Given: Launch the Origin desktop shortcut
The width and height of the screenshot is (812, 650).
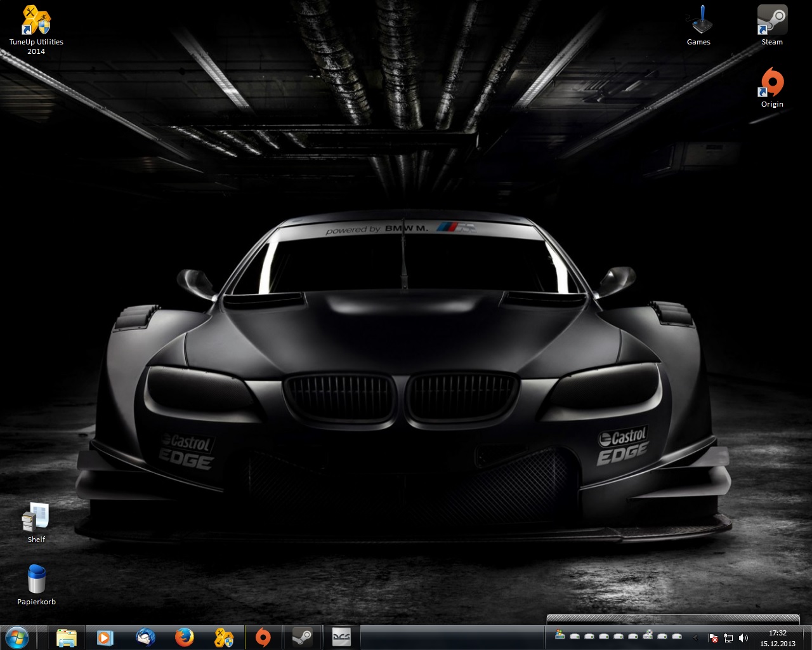Looking at the screenshot, I should click(x=772, y=88).
